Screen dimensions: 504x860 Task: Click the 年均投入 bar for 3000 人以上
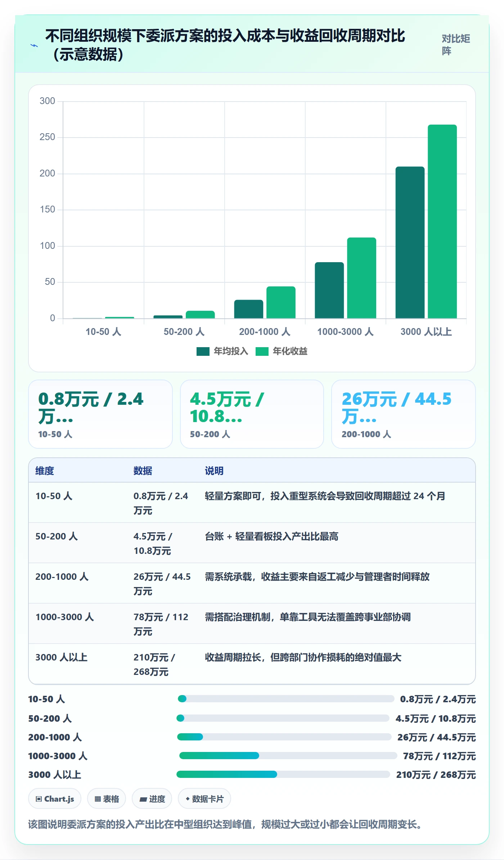(x=410, y=242)
